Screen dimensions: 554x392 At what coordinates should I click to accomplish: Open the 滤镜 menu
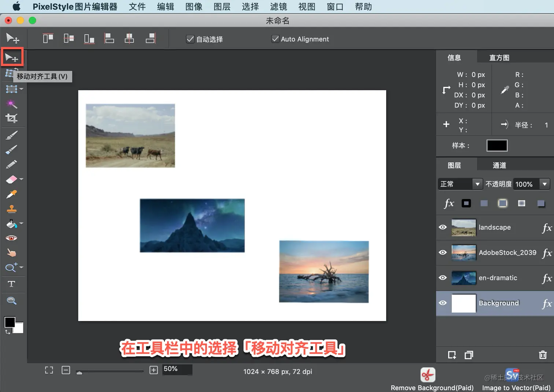(x=278, y=7)
